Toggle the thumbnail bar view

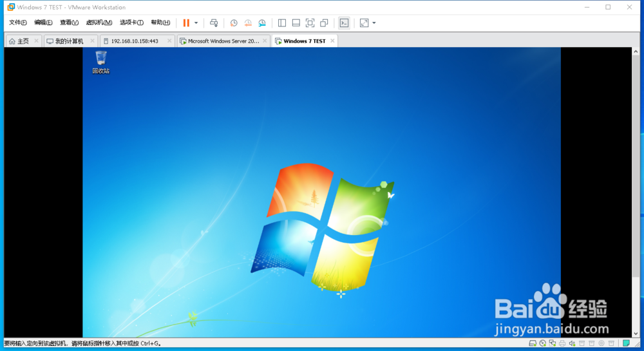coord(296,23)
